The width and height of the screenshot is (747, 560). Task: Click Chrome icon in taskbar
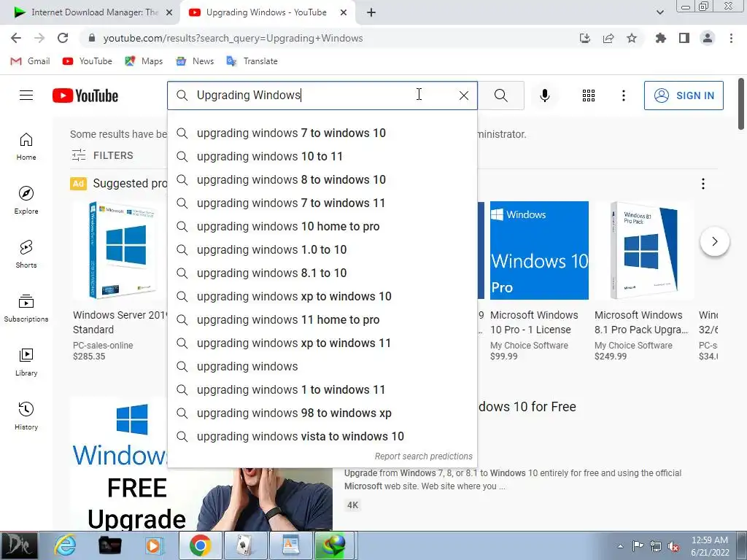click(201, 545)
